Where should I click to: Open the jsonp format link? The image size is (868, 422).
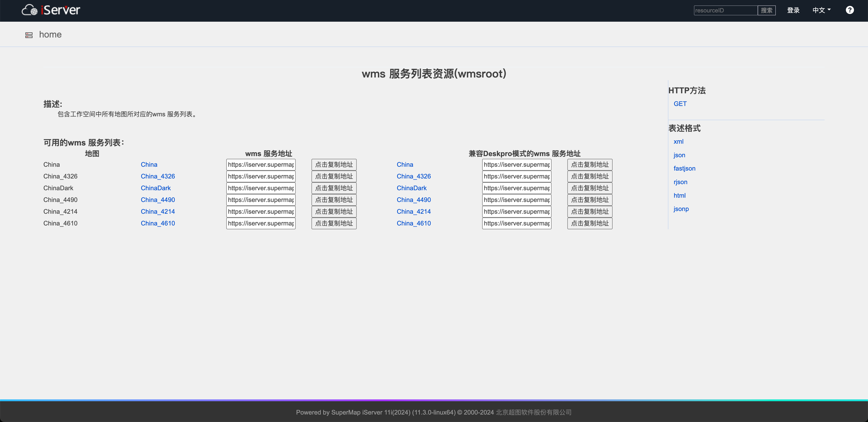click(x=681, y=209)
